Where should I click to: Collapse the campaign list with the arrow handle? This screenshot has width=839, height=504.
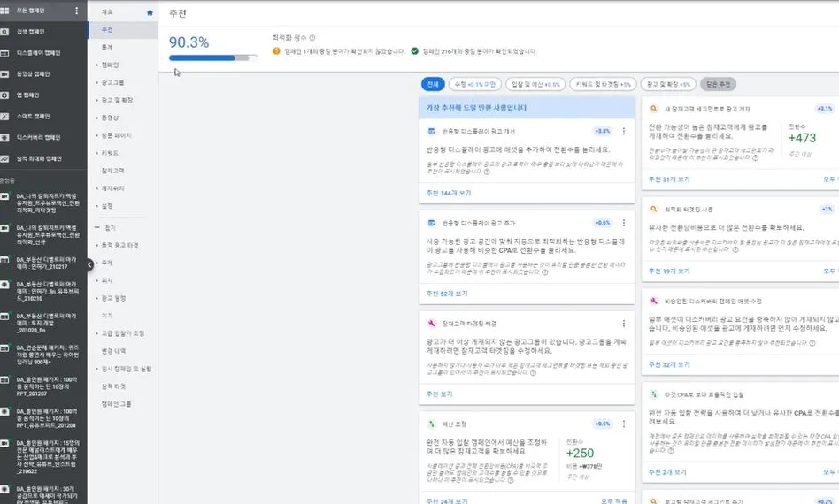point(89,264)
